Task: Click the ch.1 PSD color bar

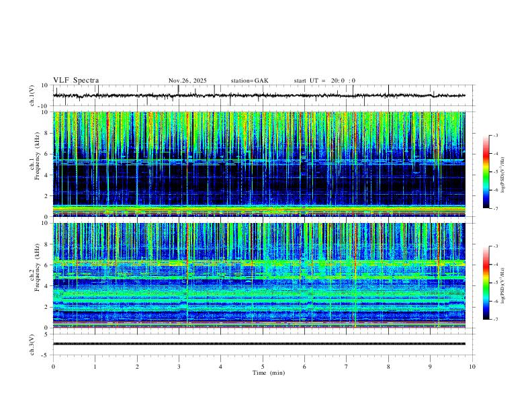Action: [x=486, y=172]
